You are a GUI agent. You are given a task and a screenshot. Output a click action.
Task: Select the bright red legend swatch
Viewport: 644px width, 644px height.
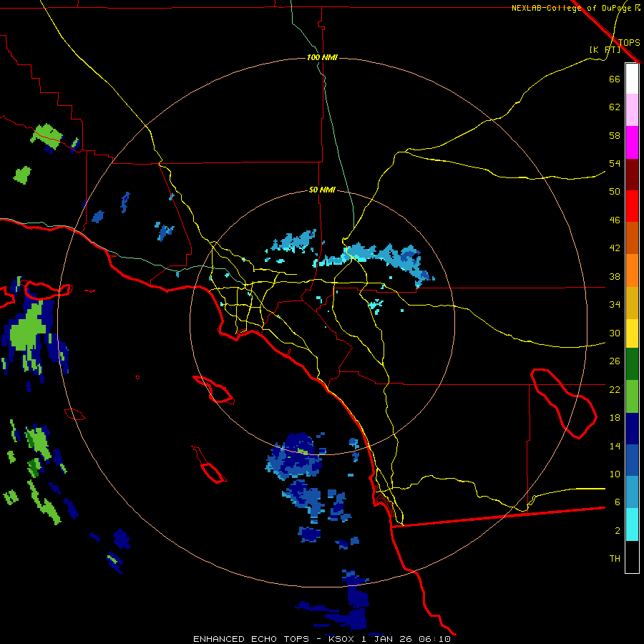pos(632,206)
